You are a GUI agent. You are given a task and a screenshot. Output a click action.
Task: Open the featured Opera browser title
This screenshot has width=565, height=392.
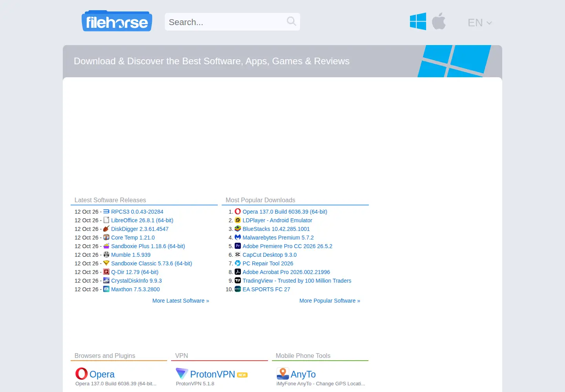(x=102, y=374)
